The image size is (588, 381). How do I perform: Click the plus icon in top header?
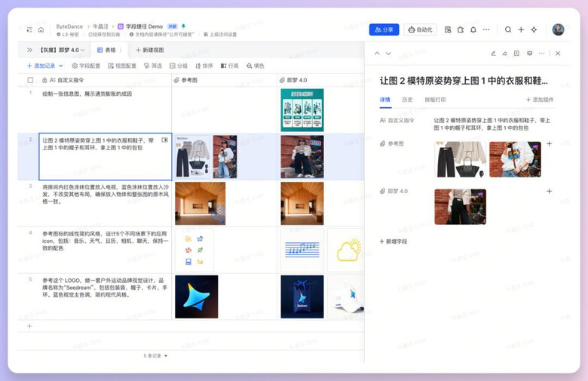521,29
